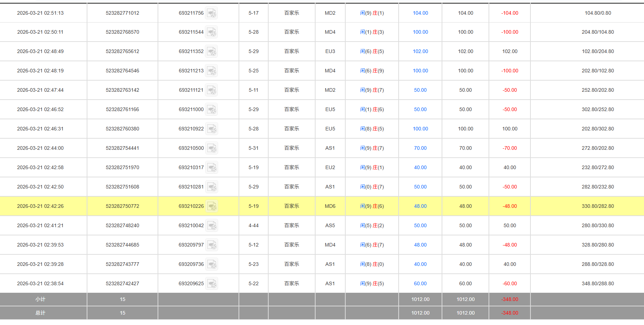Open the blue 60.00 bet amount link
Viewport: 644px width, 325px height.
pos(420,283)
